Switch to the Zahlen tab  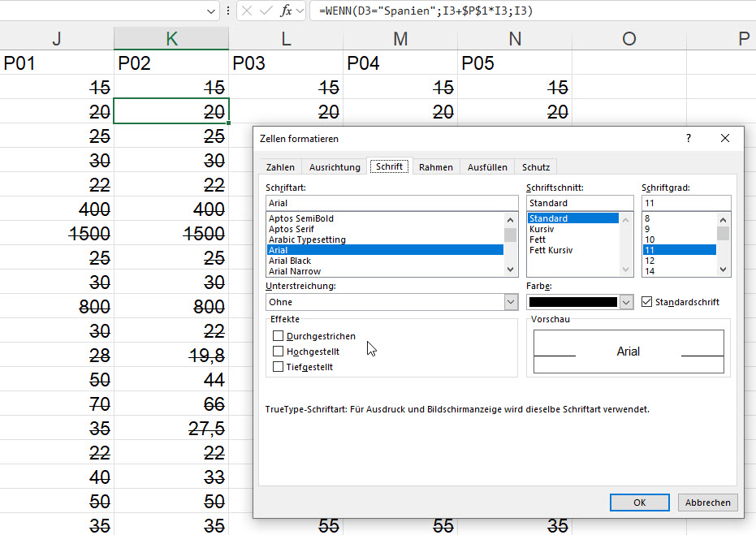tap(280, 167)
